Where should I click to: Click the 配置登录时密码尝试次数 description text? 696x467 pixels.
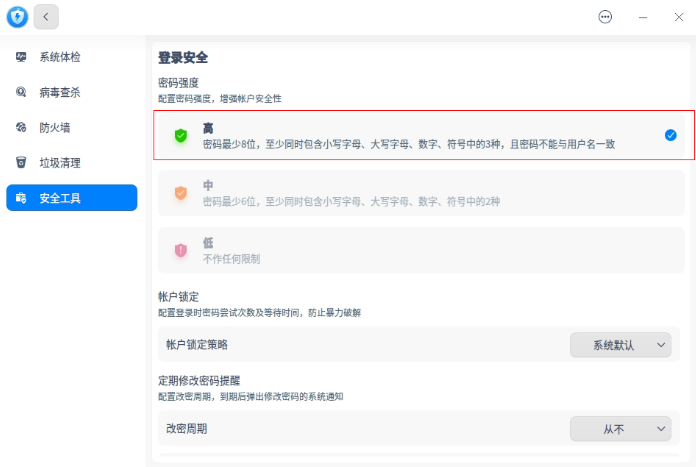[259, 313]
